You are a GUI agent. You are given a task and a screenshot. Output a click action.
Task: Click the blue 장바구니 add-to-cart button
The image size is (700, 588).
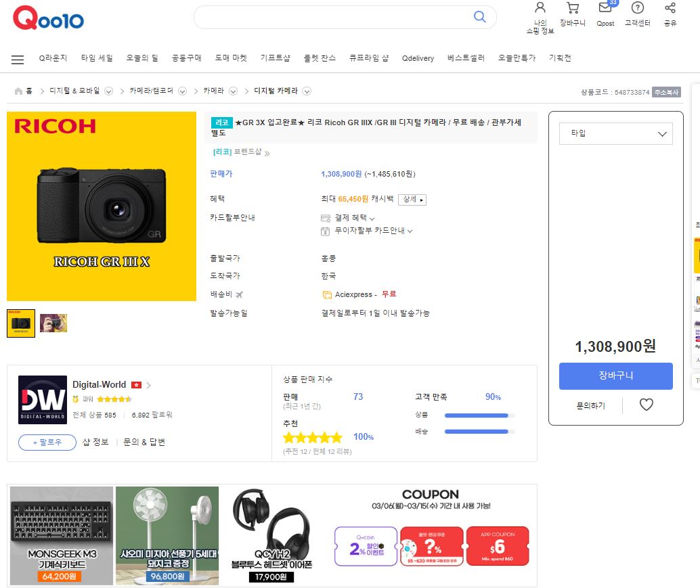[x=615, y=376]
